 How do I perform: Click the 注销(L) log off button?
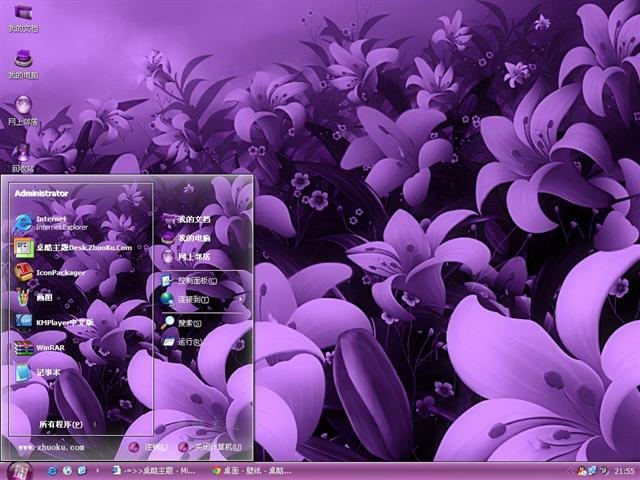pyautogui.click(x=149, y=447)
